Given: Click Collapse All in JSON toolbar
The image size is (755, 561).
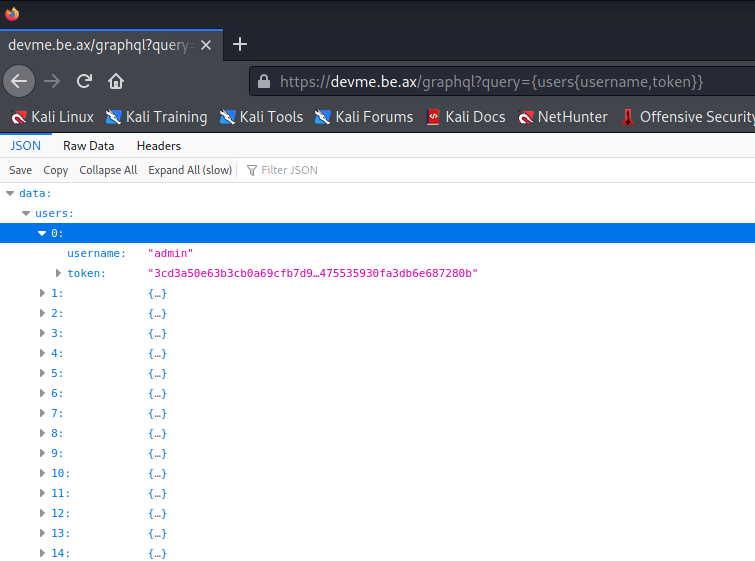Looking at the screenshot, I should point(108,170).
